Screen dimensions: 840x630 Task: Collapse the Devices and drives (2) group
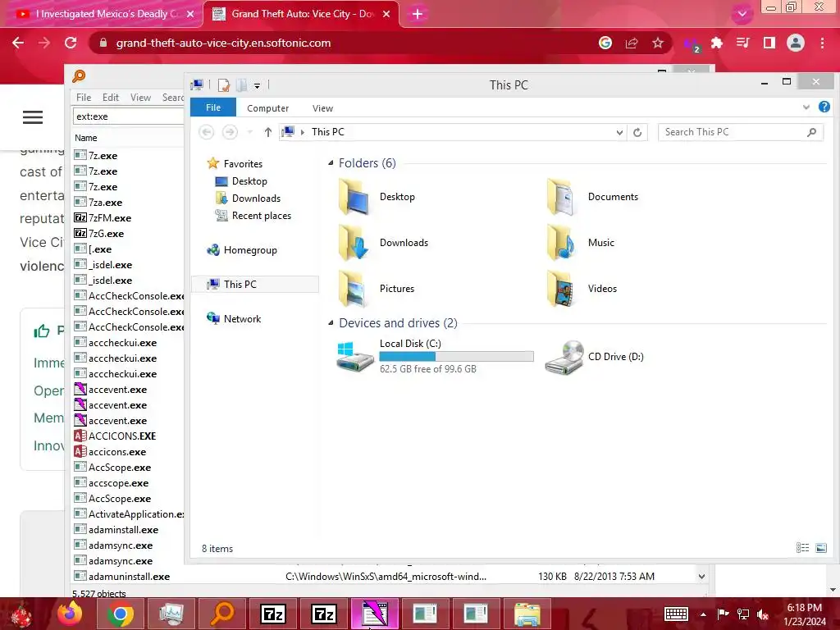(331, 323)
